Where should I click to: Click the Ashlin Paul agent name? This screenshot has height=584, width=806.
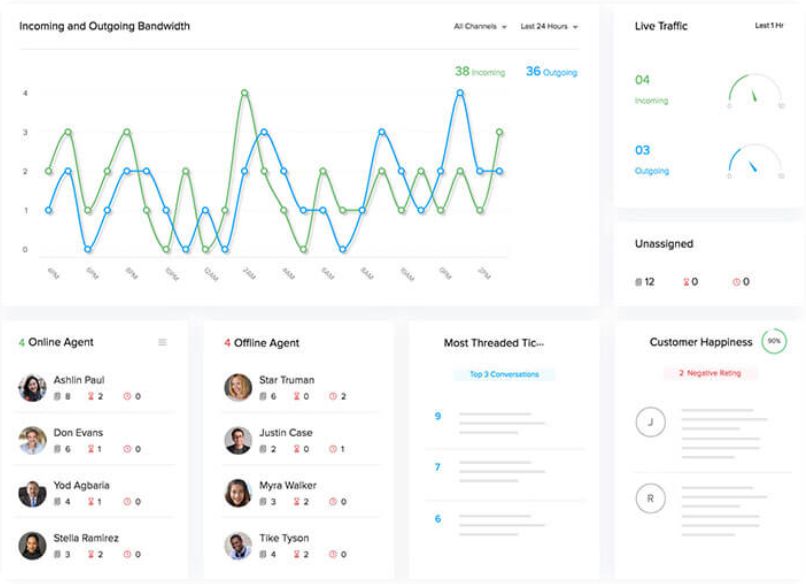point(79,380)
